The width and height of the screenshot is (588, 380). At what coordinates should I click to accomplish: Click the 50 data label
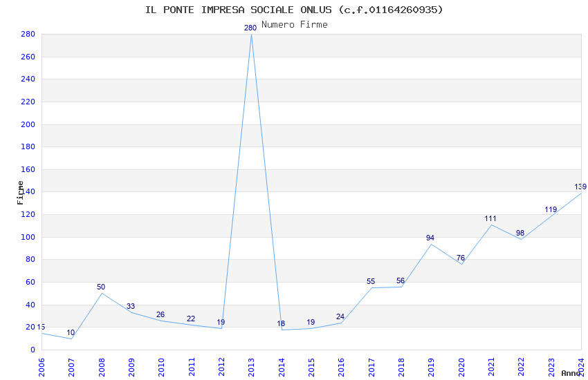point(101,287)
